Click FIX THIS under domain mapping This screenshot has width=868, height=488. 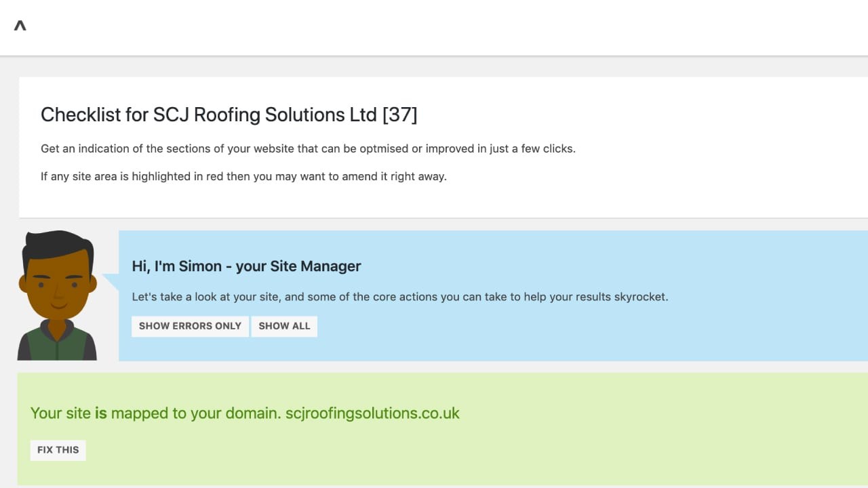[x=58, y=450]
